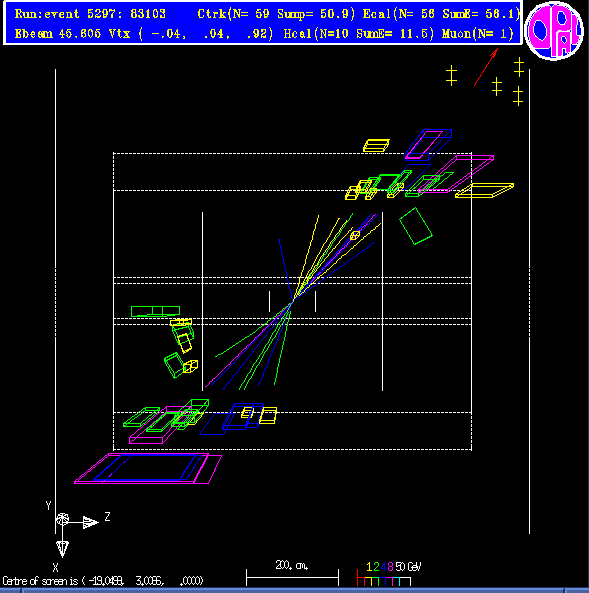Click the Centre of screen coordinates text
This screenshot has width=589, height=593.
coord(103,581)
